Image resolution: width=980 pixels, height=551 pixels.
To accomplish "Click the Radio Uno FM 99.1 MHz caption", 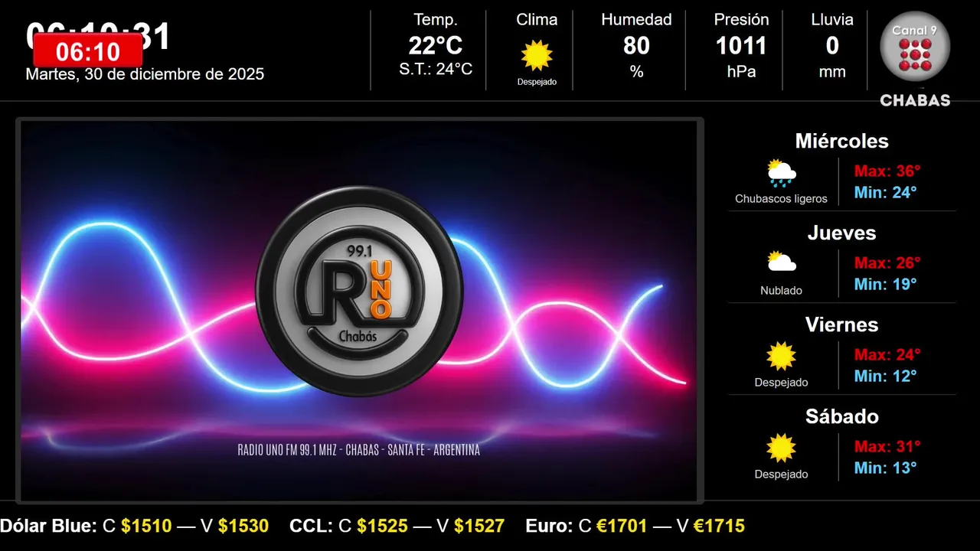I will tap(359, 450).
